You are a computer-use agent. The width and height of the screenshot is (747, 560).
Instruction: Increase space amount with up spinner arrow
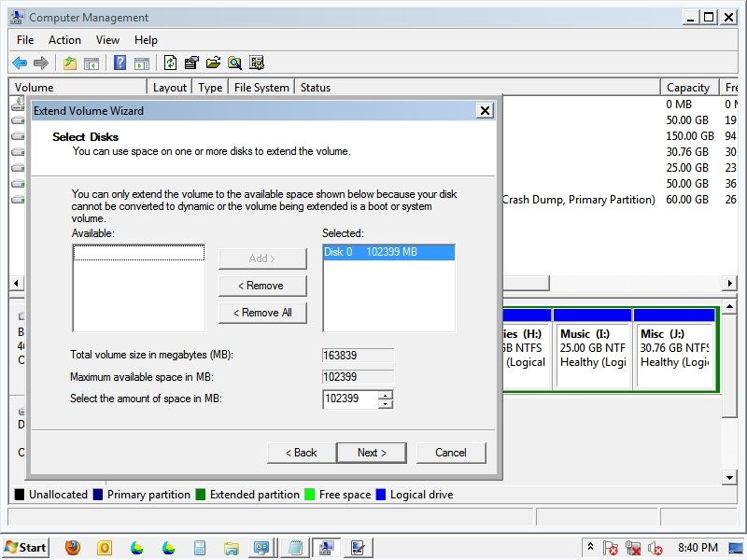coord(386,395)
